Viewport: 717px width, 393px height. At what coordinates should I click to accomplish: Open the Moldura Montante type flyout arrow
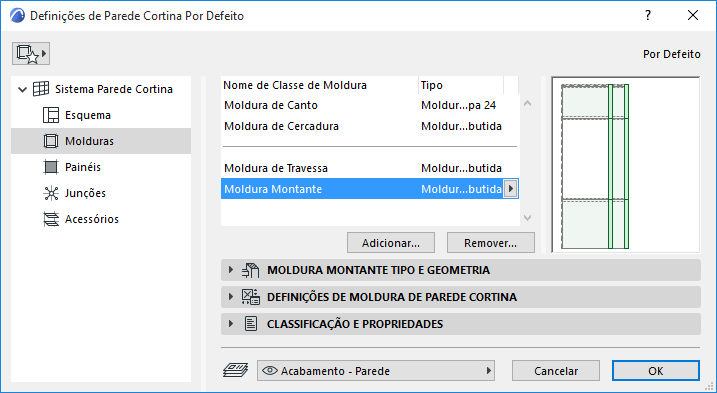click(510, 188)
